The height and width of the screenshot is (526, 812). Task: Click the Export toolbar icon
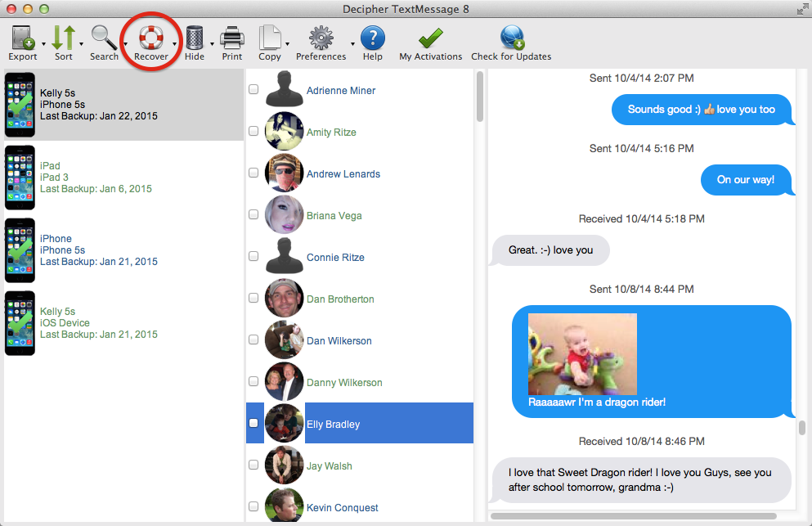[22, 38]
